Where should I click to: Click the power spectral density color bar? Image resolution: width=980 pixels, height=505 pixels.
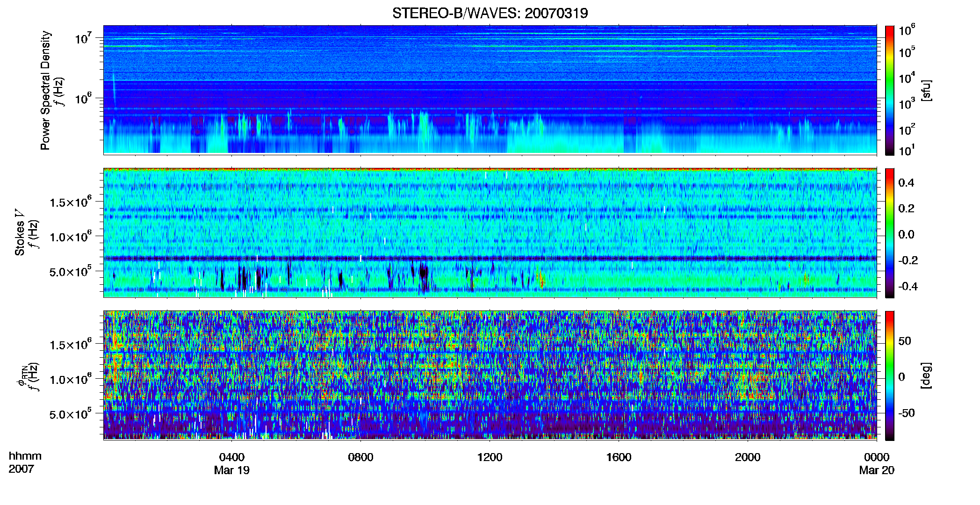pos(890,90)
